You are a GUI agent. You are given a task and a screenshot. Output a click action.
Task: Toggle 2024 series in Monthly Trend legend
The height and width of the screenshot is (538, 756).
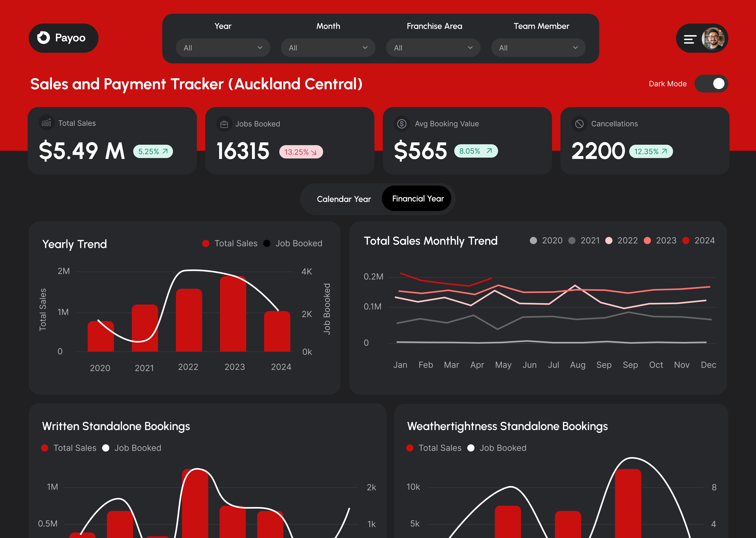[686, 241]
